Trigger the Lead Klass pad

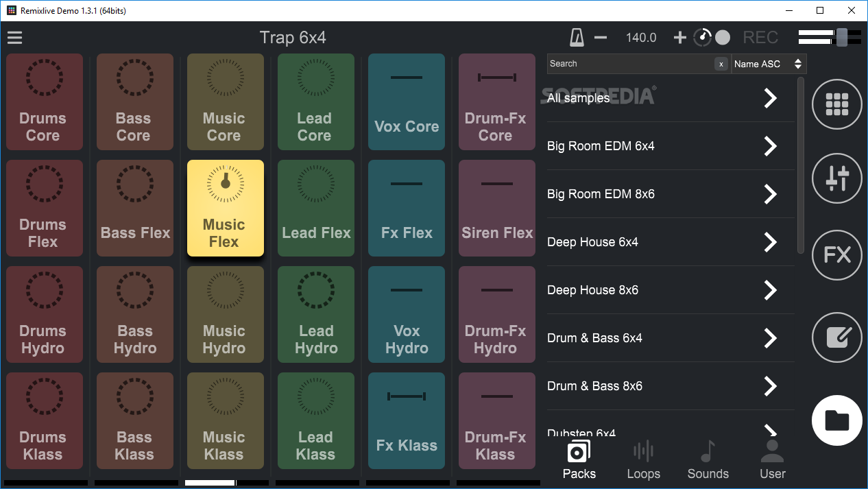point(316,421)
